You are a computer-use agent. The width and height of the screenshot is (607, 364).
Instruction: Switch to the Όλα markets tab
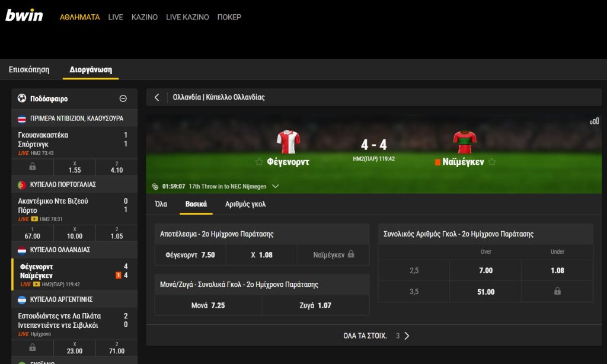(x=161, y=204)
